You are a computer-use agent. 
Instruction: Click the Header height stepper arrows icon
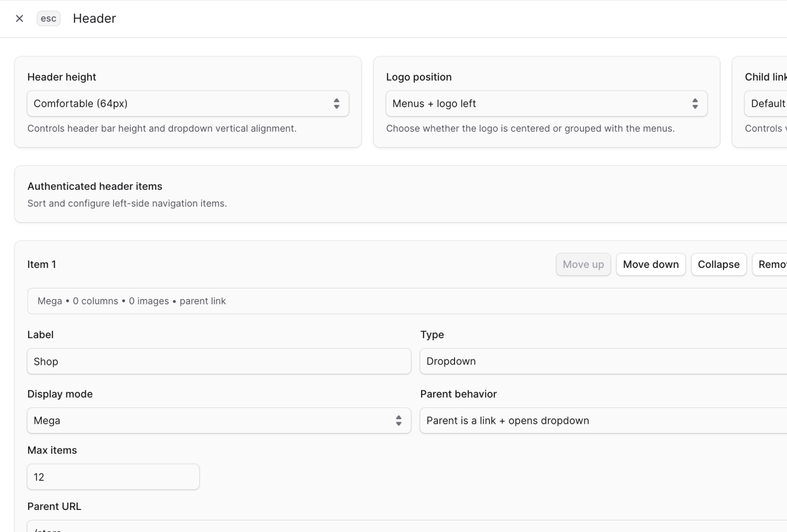(x=336, y=103)
